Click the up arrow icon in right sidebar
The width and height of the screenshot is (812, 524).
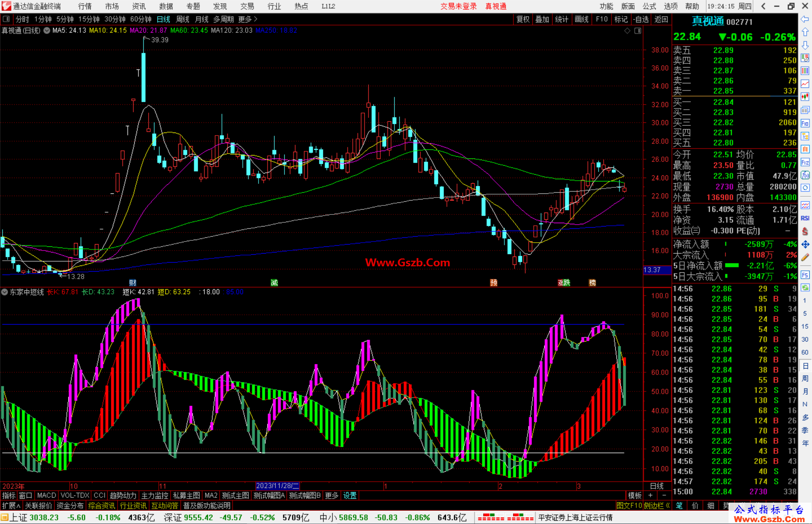[x=805, y=32]
